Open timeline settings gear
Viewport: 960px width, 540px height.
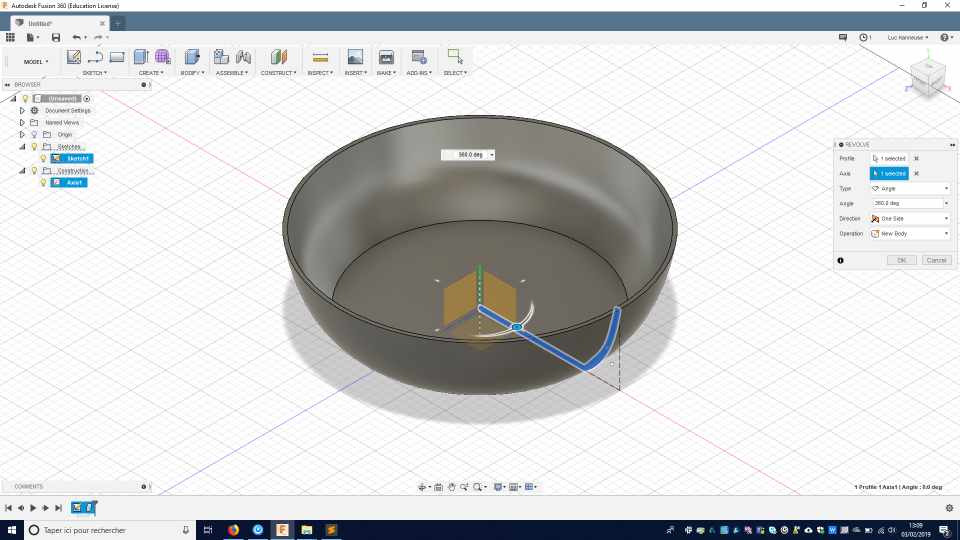949,508
